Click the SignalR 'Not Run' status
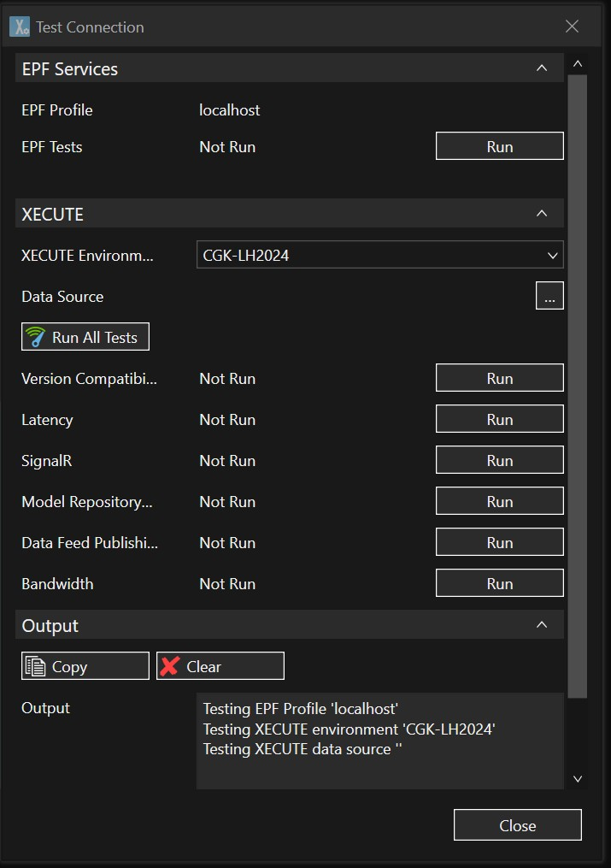Screen dimensions: 611x868 [227, 461]
